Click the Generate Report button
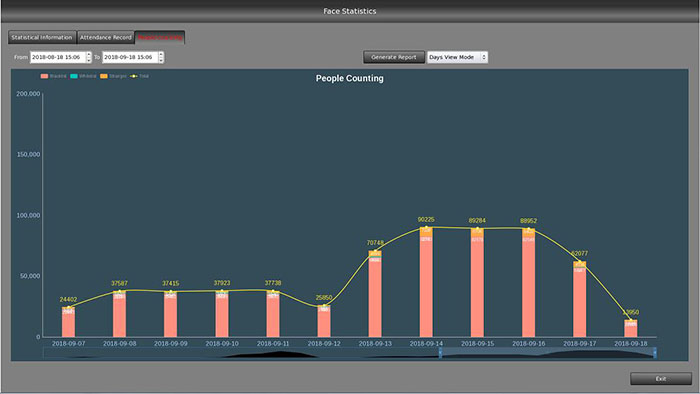 click(x=393, y=57)
